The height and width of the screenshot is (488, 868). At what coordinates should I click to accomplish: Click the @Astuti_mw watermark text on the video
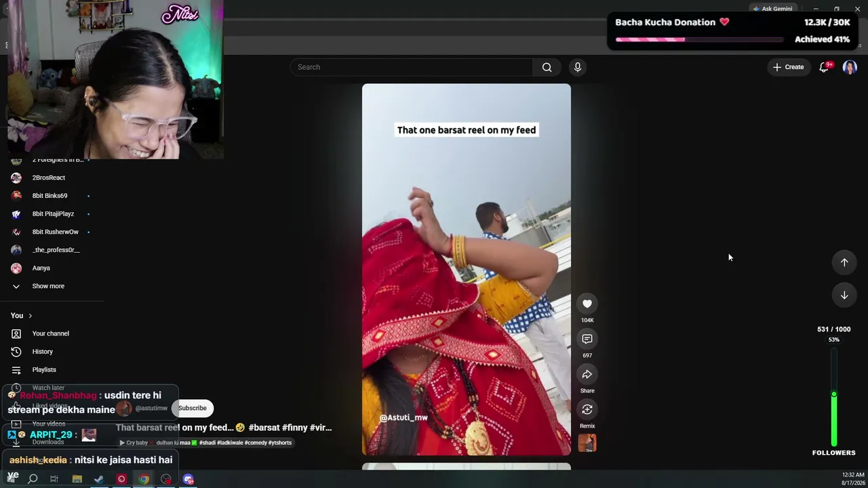pos(403,418)
